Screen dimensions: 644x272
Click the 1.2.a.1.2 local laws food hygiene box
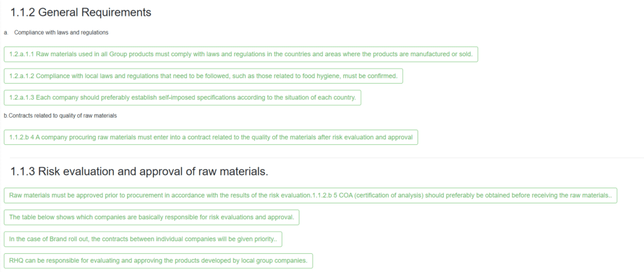click(x=203, y=76)
